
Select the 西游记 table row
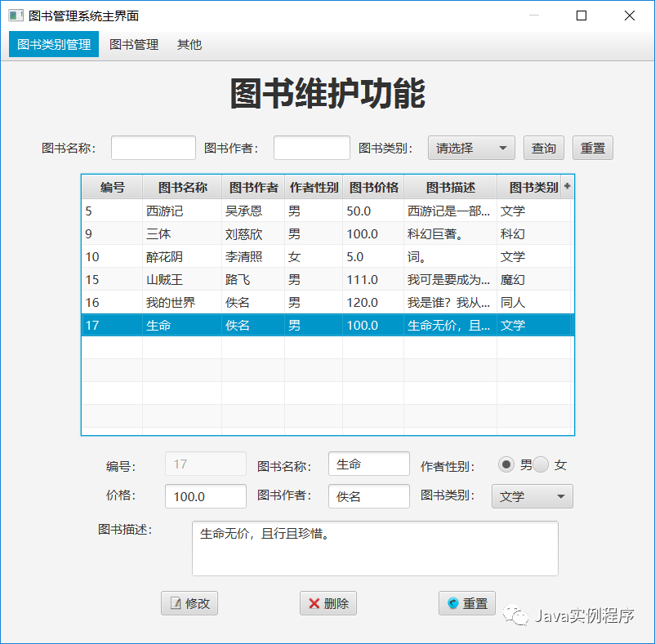point(328,211)
